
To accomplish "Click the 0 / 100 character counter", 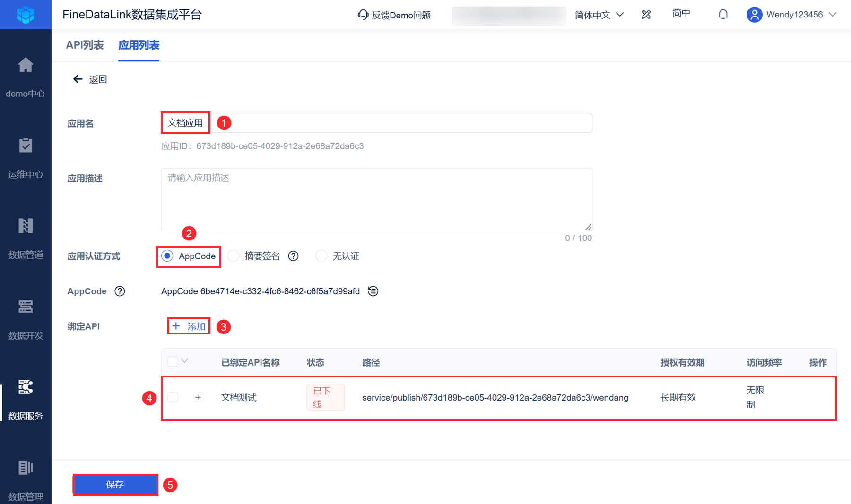I will click(x=578, y=238).
